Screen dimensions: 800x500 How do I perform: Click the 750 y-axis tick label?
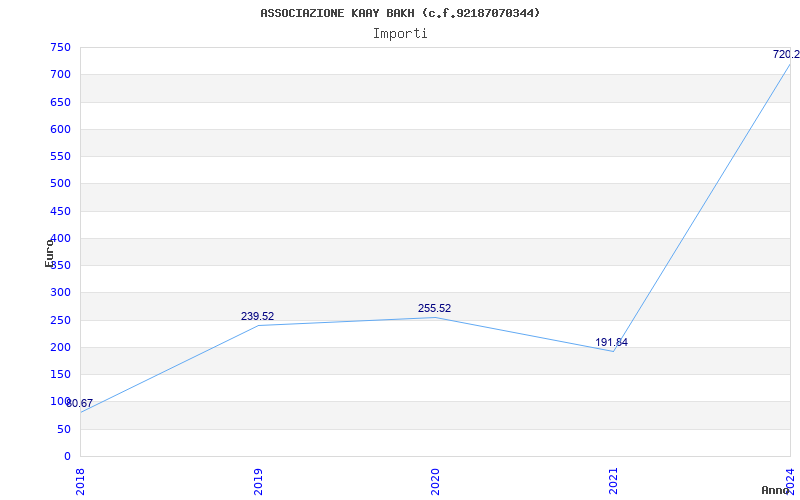pos(60,48)
